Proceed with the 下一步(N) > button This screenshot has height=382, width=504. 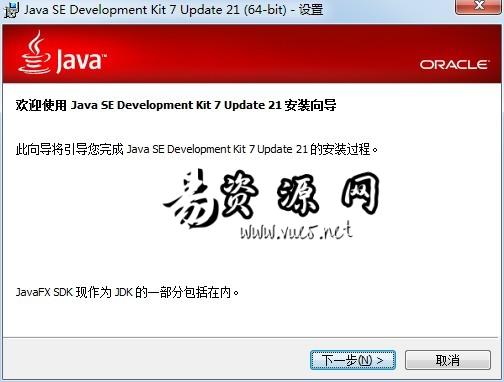(353, 360)
